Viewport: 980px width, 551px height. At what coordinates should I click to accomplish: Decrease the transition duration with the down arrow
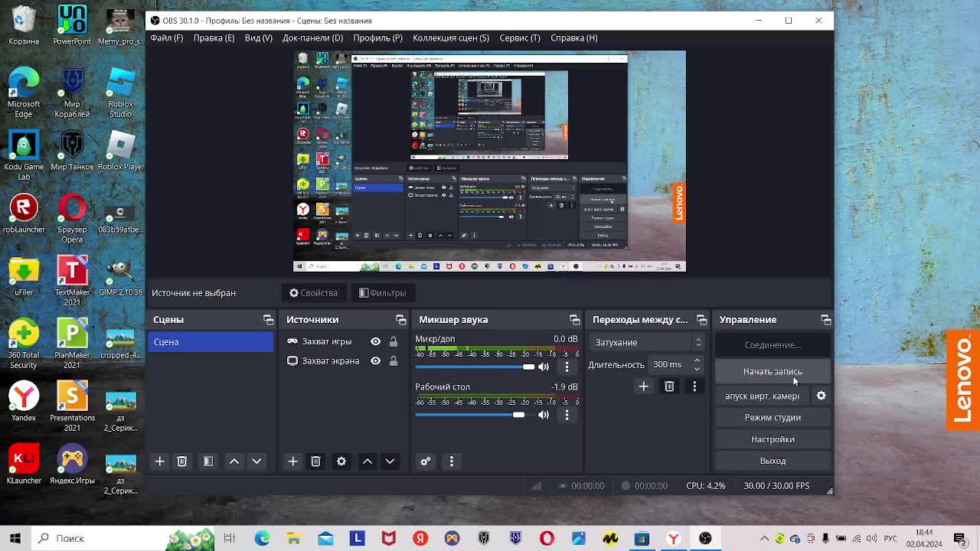pos(697,369)
